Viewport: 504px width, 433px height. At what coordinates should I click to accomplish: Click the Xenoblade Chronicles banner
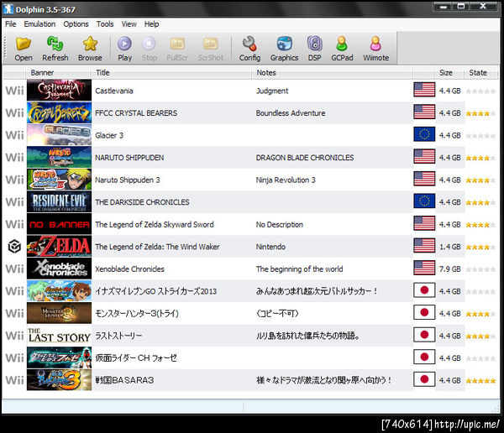point(59,269)
